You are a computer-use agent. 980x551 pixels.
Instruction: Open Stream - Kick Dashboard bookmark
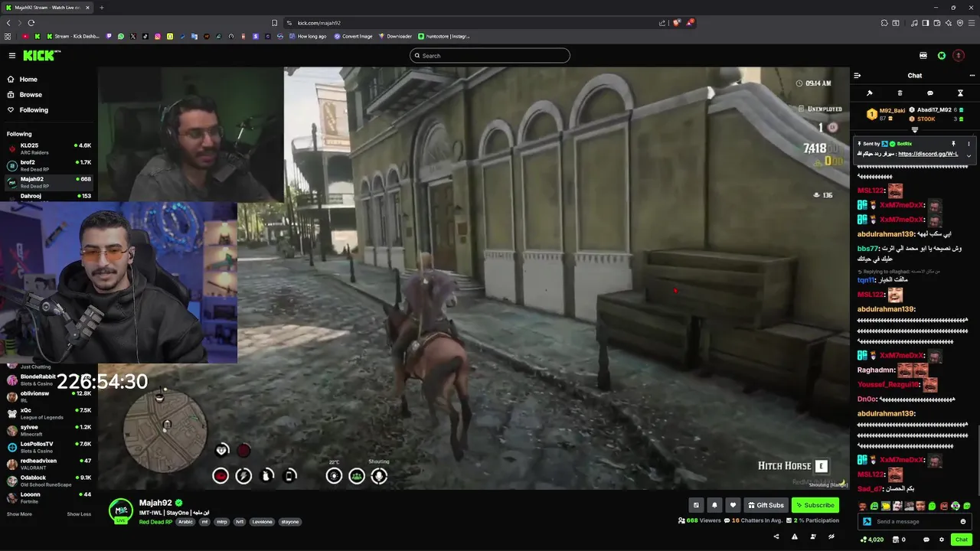tap(73, 36)
